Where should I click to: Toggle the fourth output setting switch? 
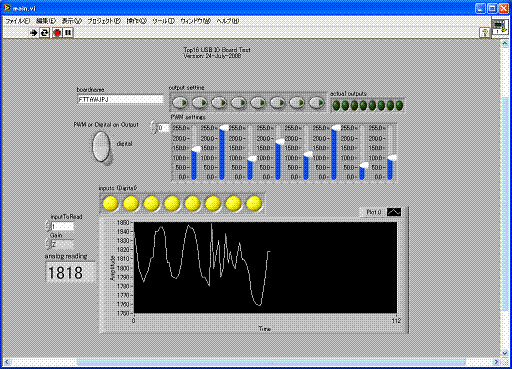tap(239, 103)
